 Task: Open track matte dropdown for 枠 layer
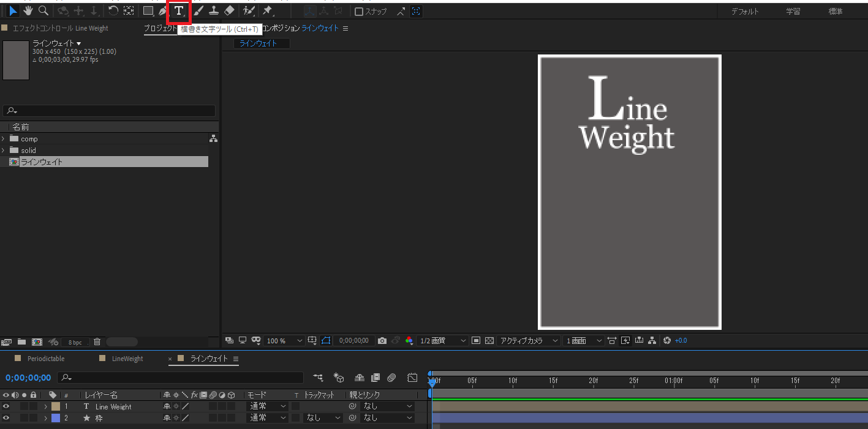tap(323, 418)
